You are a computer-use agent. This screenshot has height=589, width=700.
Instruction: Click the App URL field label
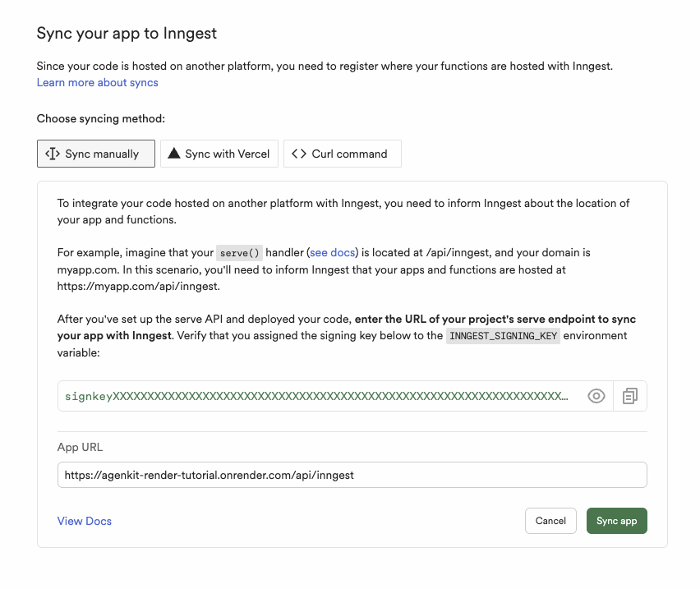click(80, 447)
